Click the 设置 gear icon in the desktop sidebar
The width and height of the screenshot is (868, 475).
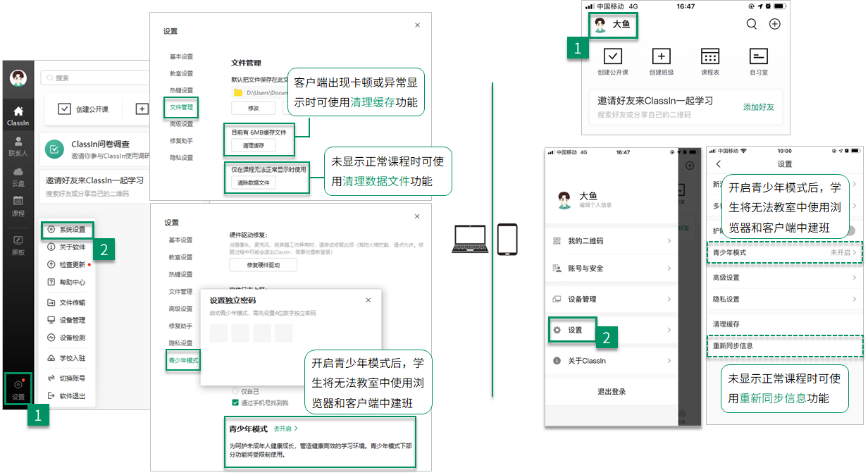click(18, 384)
